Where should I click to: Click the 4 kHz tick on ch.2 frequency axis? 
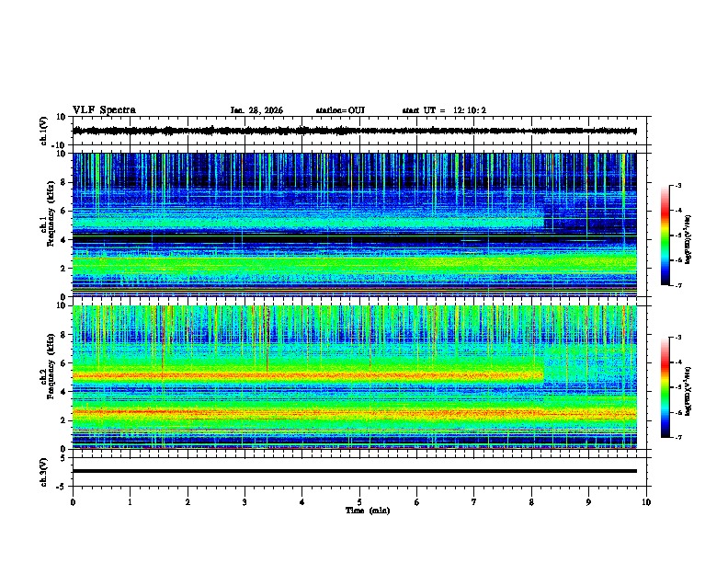[63, 392]
